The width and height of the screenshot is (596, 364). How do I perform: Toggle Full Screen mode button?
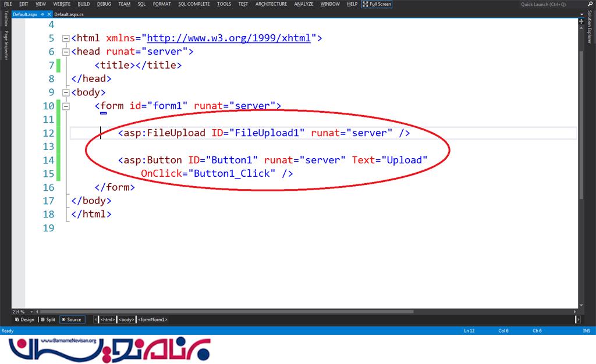tap(377, 4)
